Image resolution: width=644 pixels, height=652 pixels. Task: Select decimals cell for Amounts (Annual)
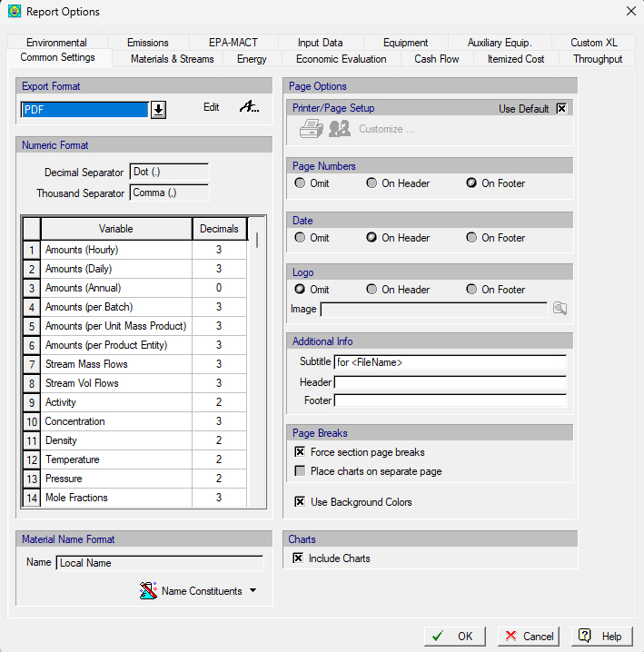click(219, 288)
